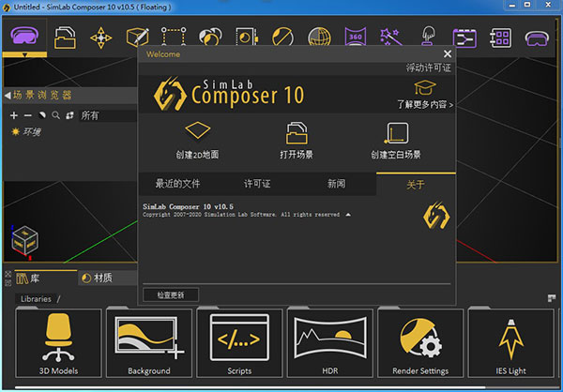Click the pointer select icon in scene browser
563x392 pixels.
(x=42, y=115)
